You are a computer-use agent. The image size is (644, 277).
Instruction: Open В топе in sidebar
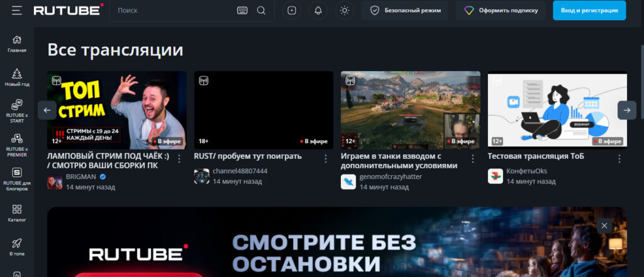(x=17, y=247)
